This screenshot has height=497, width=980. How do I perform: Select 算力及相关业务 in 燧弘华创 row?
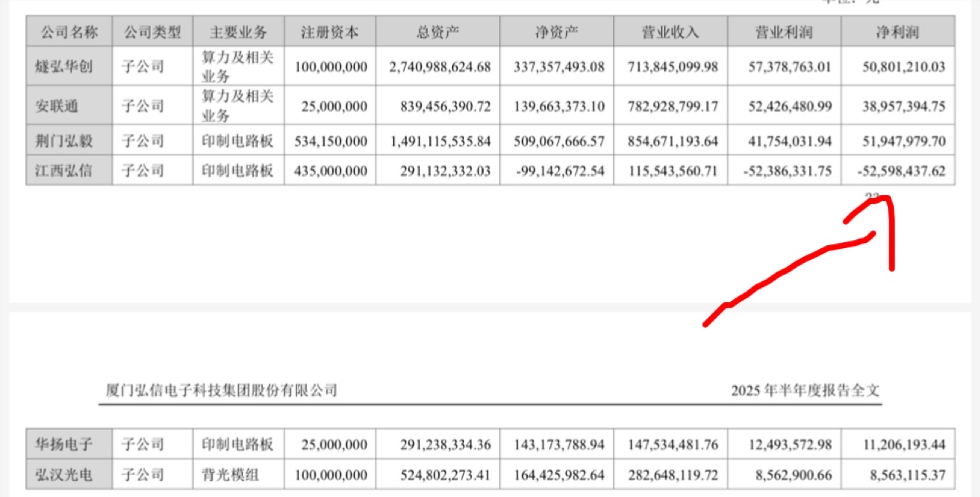pyautogui.click(x=238, y=67)
